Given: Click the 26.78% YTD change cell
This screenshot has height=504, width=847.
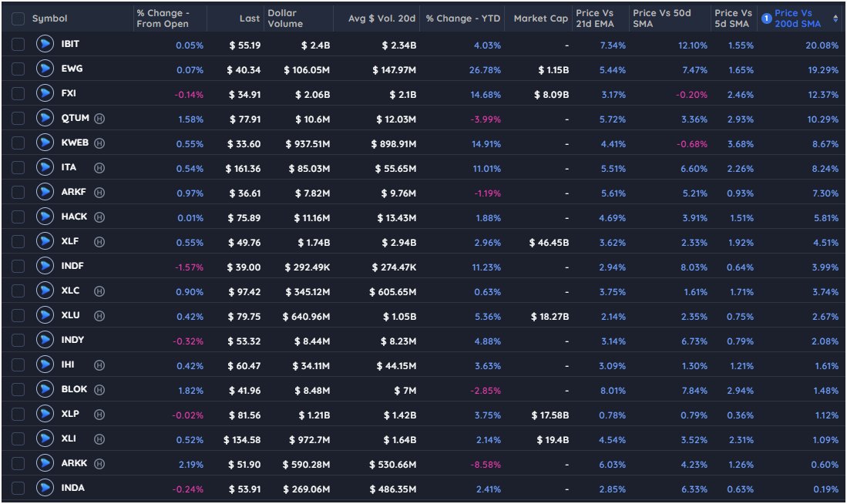Looking at the screenshot, I should coord(485,70).
